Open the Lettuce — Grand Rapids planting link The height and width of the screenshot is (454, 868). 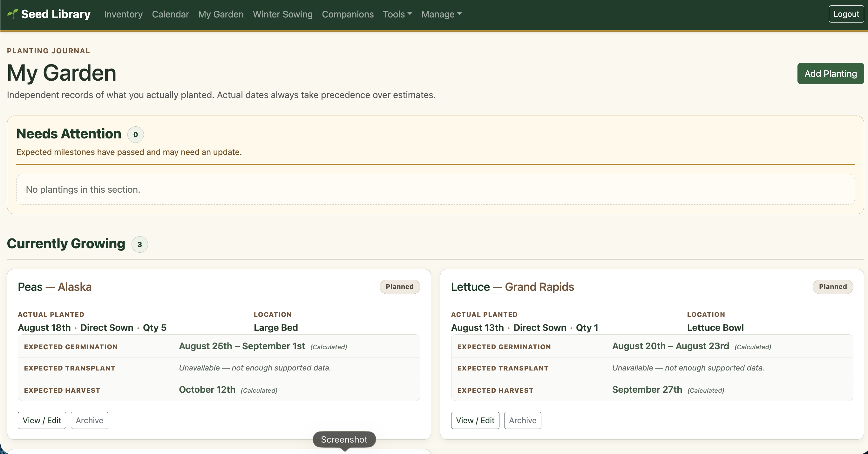click(x=512, y=287)
